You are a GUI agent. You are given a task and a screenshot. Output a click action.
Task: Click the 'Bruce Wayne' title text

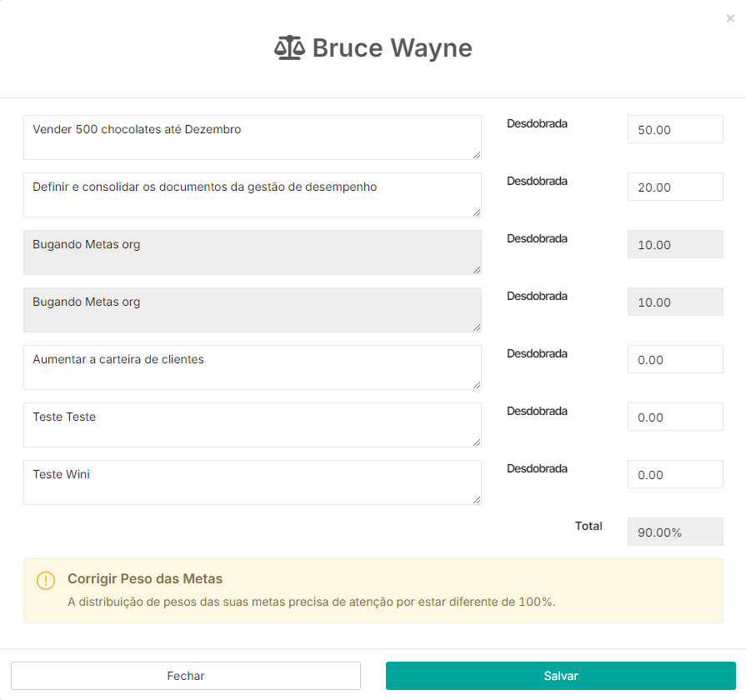pos(392,48)
